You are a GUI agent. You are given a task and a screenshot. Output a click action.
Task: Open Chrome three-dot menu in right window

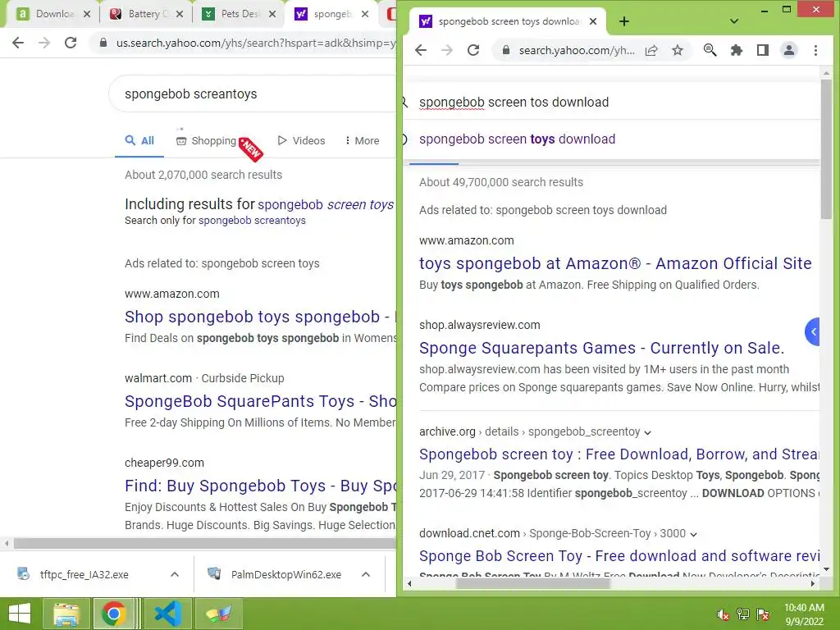tap(815, 50)
